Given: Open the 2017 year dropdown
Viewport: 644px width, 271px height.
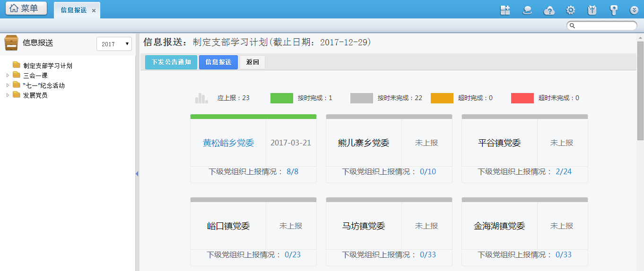Looking at the screenshot, I should click(114, 44).
